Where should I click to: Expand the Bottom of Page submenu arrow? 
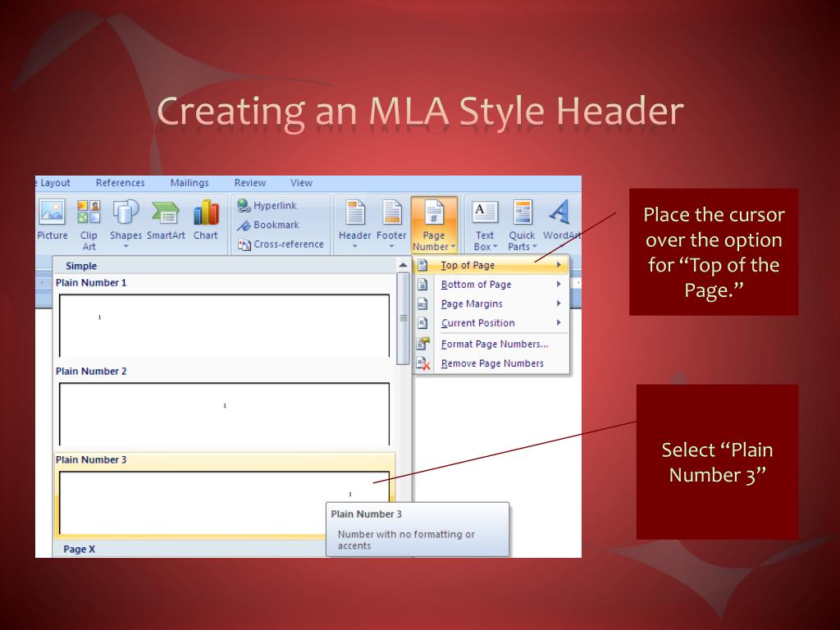point(559,284)
